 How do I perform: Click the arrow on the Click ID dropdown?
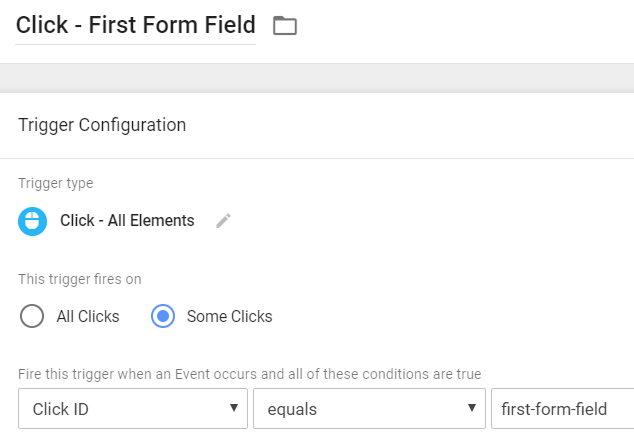pos(233,409)
